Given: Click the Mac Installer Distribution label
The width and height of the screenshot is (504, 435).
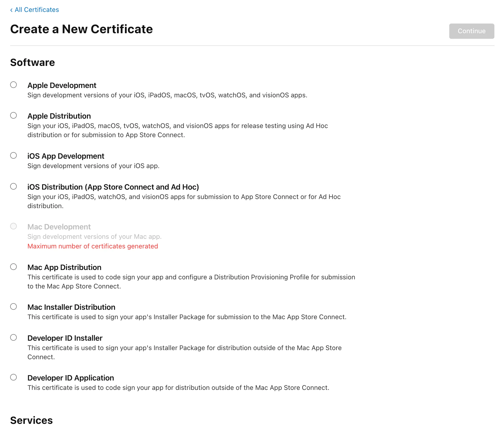Looking at the screenshot, I should click(x=71, y=307).
